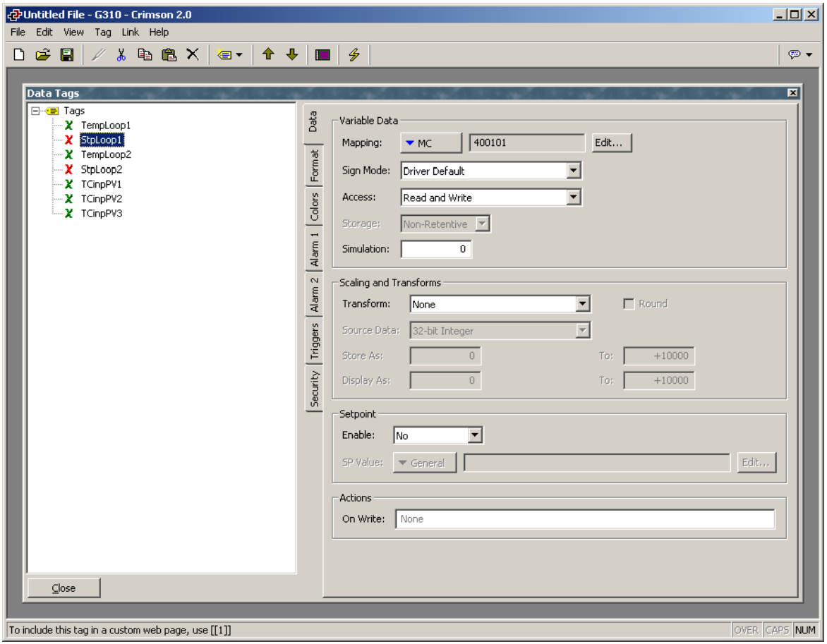Image resolution: width=827 pixels, height=644 pixels.
Task: Open the Storage dropdown
Action: coord(482,224)
